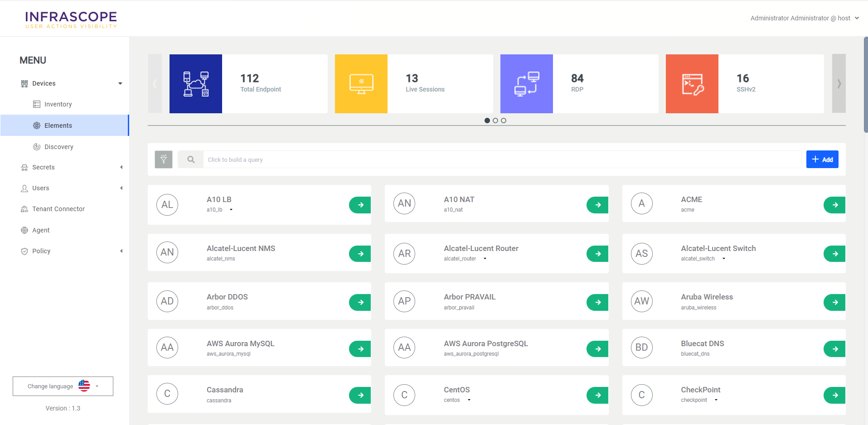Open Cassandra with green arrow
The height and width of the screenshot is (425, 868).
(x=360, y=395)
